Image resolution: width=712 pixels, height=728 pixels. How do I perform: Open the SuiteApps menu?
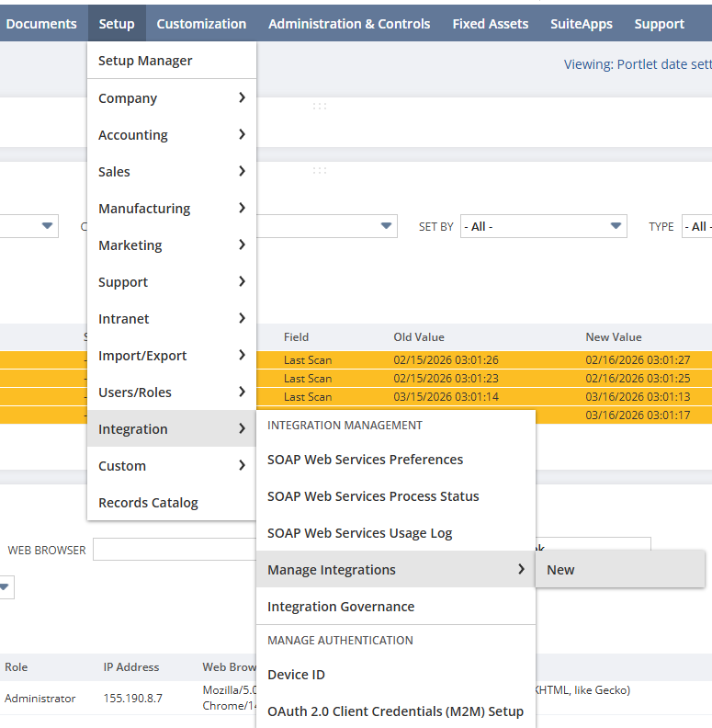point(582,24)
